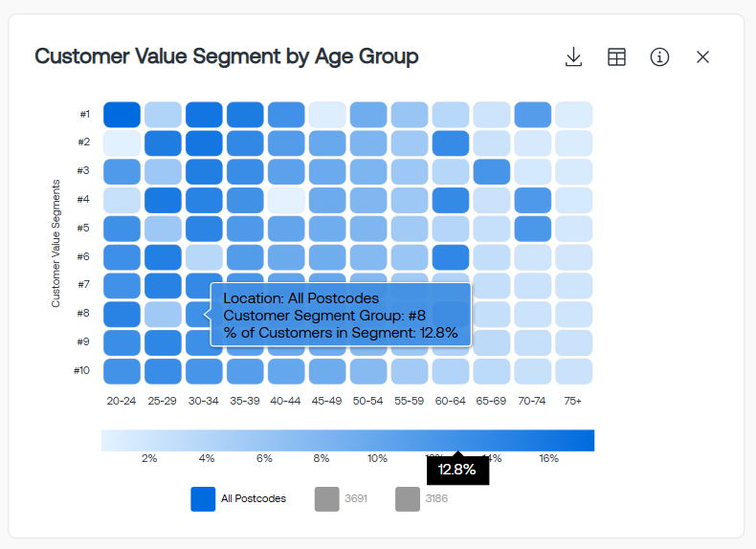
Task: Toggle the All Postcodes legend swatch
Action: pos(203,499)
